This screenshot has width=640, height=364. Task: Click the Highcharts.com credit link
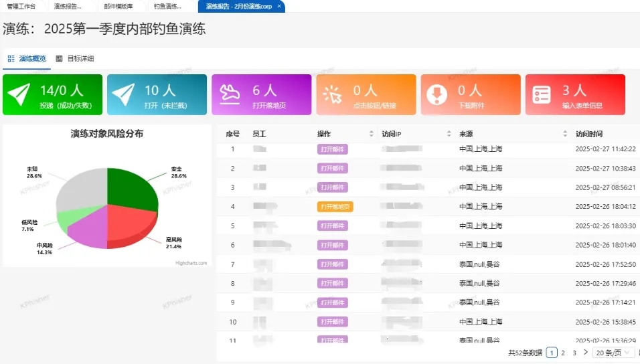[191, 263]
